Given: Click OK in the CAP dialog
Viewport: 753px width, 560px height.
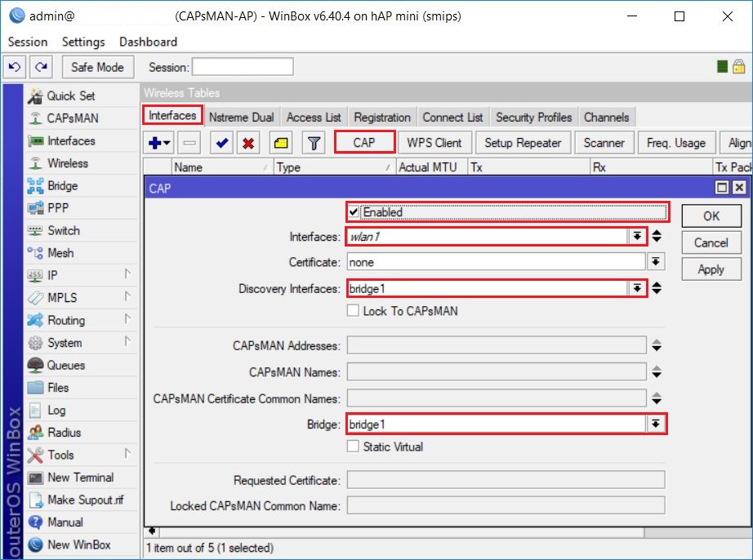Looking at the screenshot, I should coord(711,216).
